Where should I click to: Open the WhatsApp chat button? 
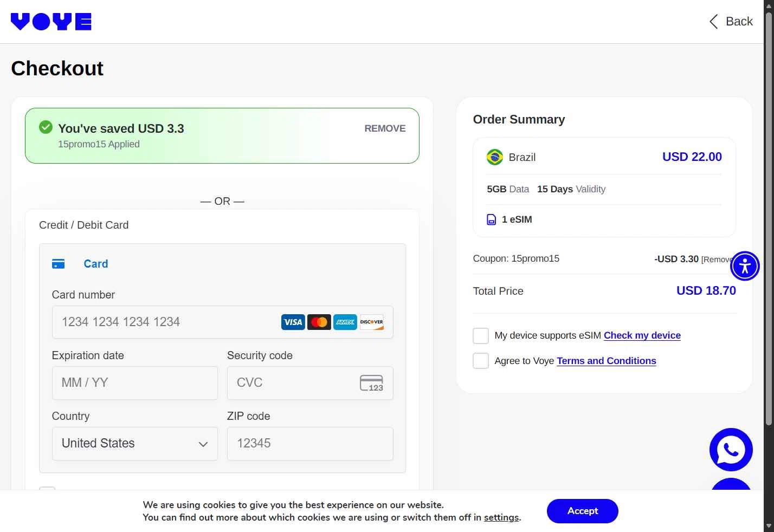(731, 450)
